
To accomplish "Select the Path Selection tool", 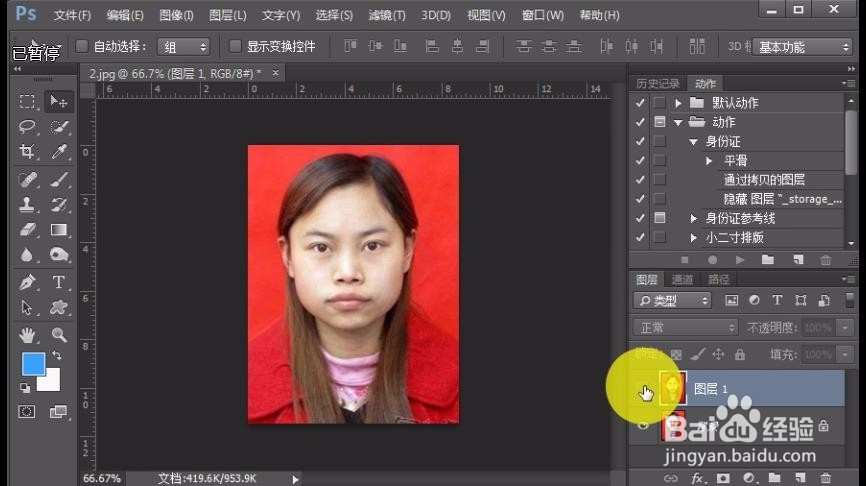I will 27,307.
